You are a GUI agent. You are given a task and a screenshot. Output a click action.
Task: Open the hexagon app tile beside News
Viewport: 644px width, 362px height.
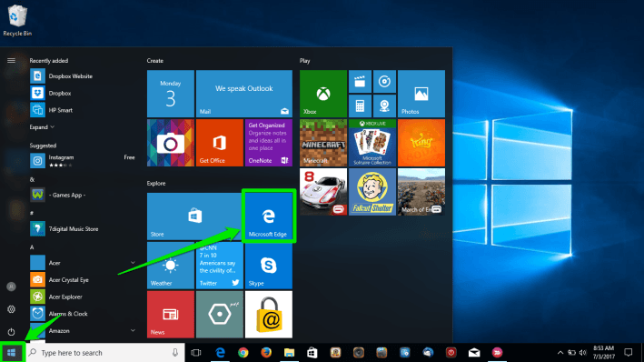(219, 315)
